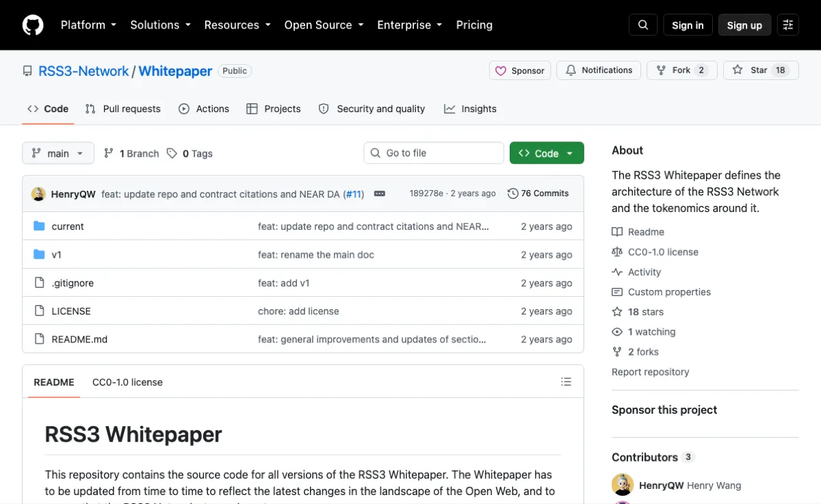Screen dimensions: 821x504
Task: Open README outline list icon
Action: pos(566,382)
